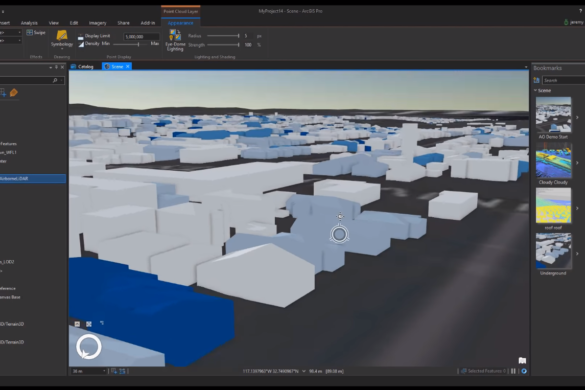Select the Scene view tab
Image resolution: width=585 pixels, height=390 pixels.
[x=117, y=66]
